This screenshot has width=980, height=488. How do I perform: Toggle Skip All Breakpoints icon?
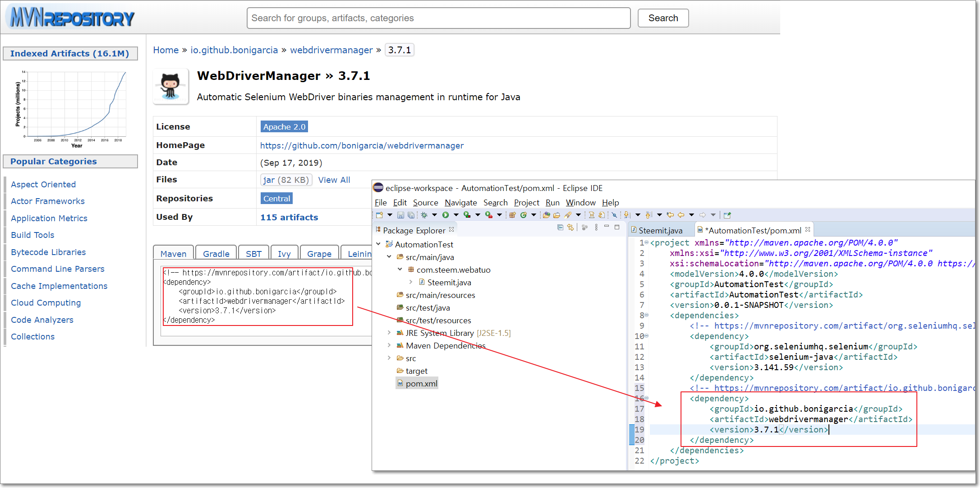[x=614, y=215]
